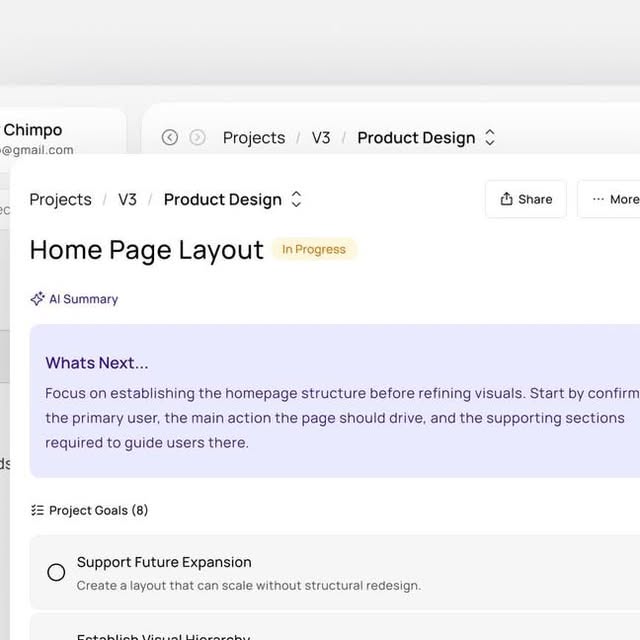This screenshot has height=640, width=640.
Task: Mark Support Future Expansion goal as complete
Action: (x=56, y=572)
